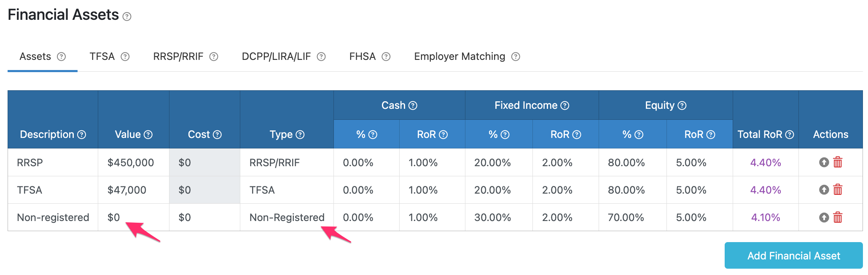This screenshot has width=868, height=275.
Task: Click the Non-Registered type cell
Action: (x=287, y=217)
